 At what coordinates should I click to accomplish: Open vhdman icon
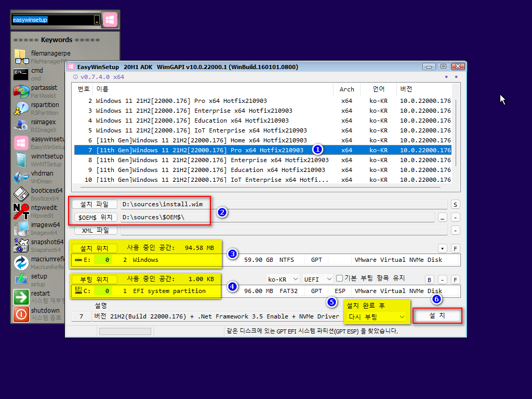point(21,177)
